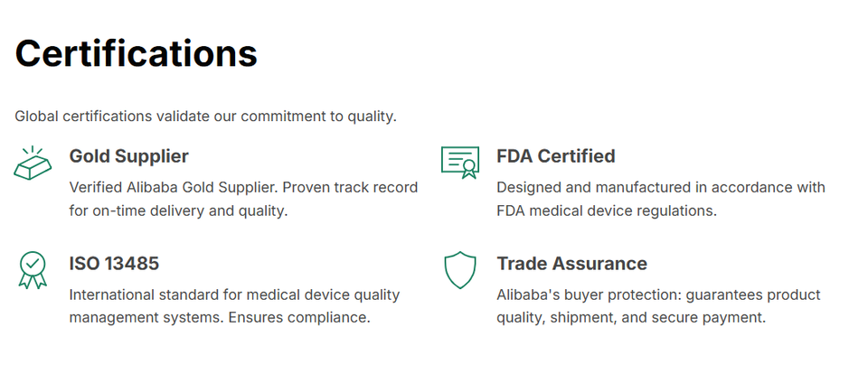Click the 'FDA medical device regulations' line
The width and height of the screenshot is (868, 374).
[606, 211]
